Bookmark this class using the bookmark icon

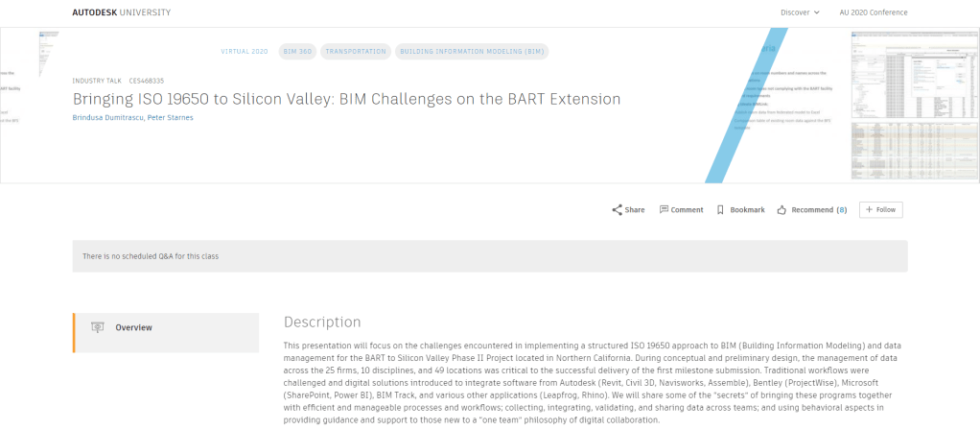pyautogui.click(x=720, y=209)
